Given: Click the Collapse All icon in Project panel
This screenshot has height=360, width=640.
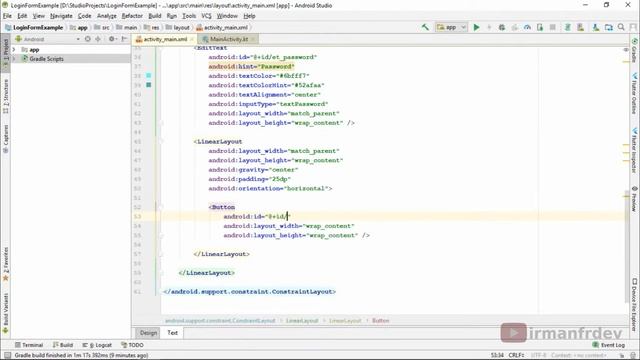Looking at the screenshot, I should [98, 39].
